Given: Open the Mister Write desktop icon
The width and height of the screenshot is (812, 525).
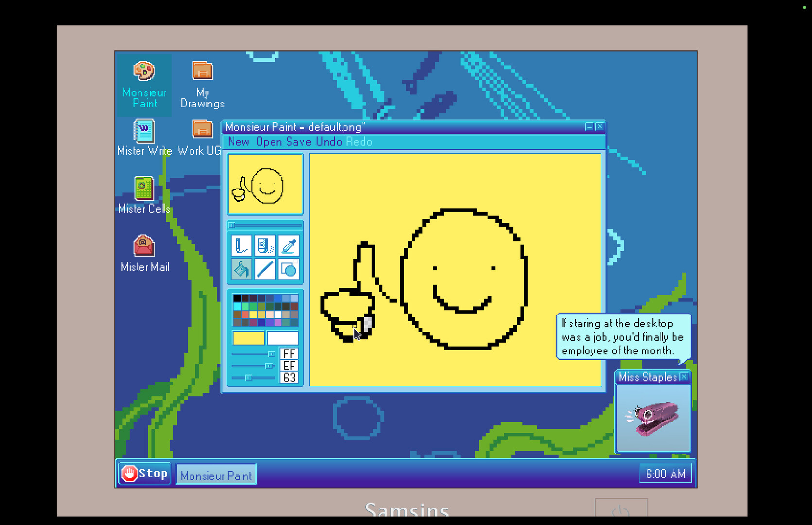Looking at the screenshot, I should [x=144, y=138].
